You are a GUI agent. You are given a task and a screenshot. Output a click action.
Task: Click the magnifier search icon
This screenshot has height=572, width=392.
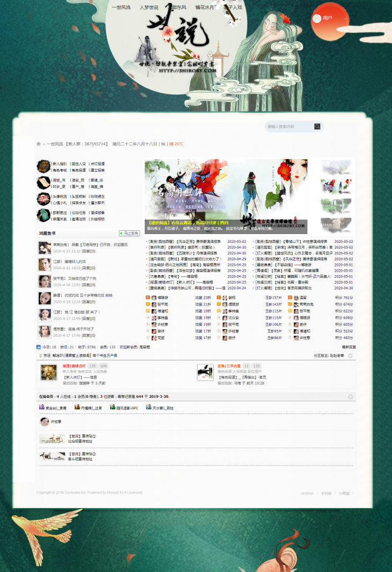coord(317,127)
